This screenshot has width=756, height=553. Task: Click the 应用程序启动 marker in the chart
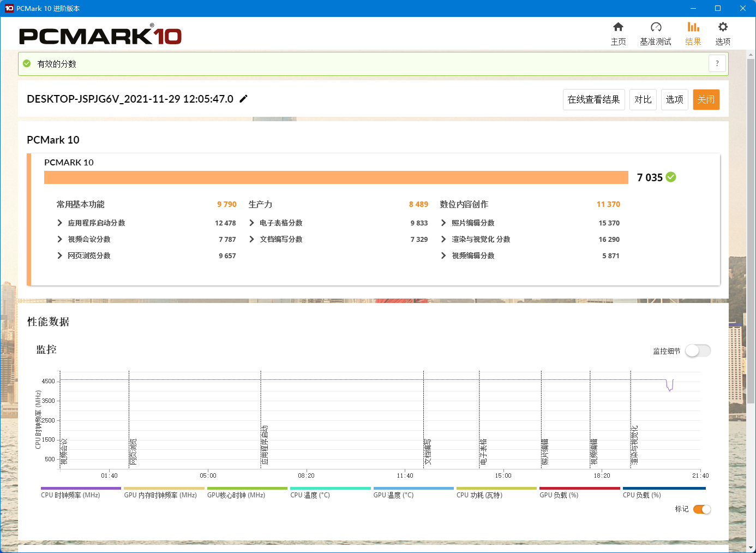pos(265,445)
